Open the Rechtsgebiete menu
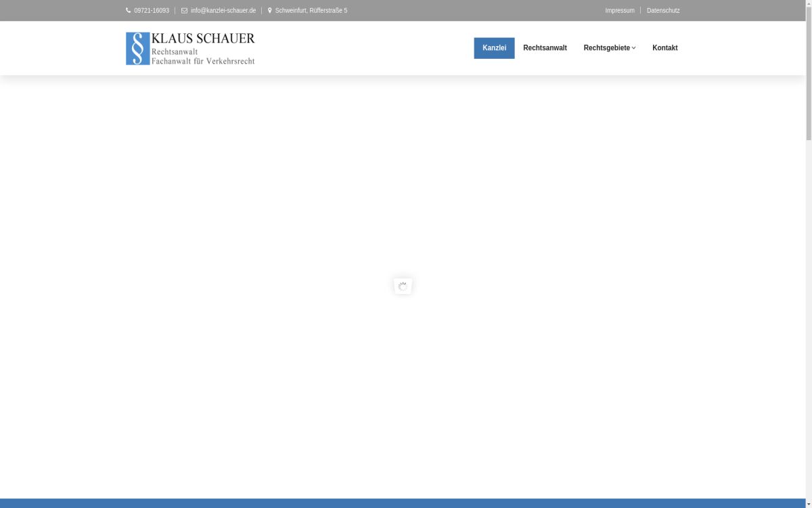The image size is (812, 508). tap(606, 48)
